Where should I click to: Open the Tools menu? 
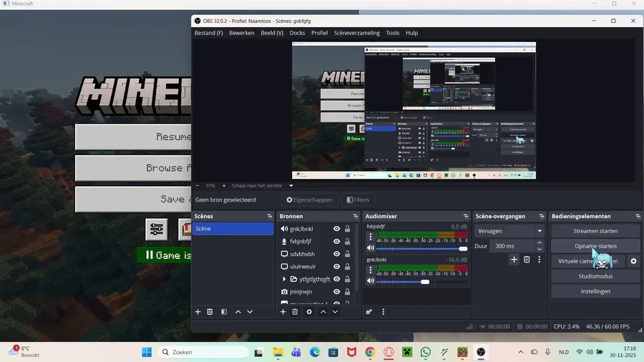(392, 33)
